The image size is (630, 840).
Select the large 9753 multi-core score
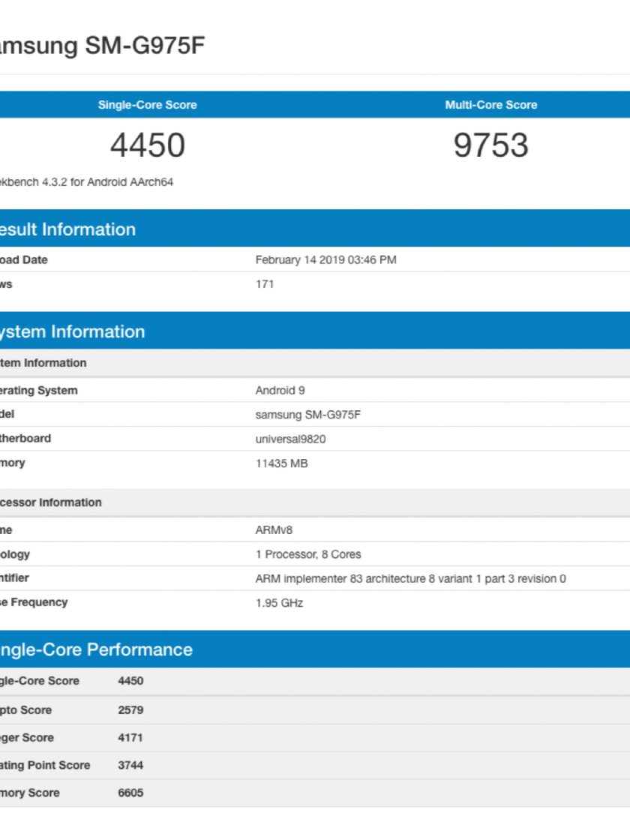[490, 145]
